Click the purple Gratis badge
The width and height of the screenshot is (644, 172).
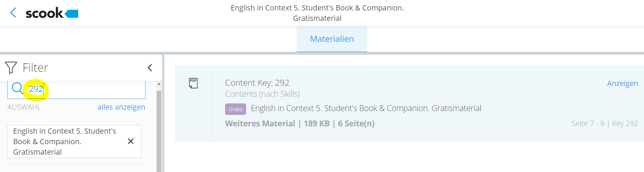coord(235,109)
